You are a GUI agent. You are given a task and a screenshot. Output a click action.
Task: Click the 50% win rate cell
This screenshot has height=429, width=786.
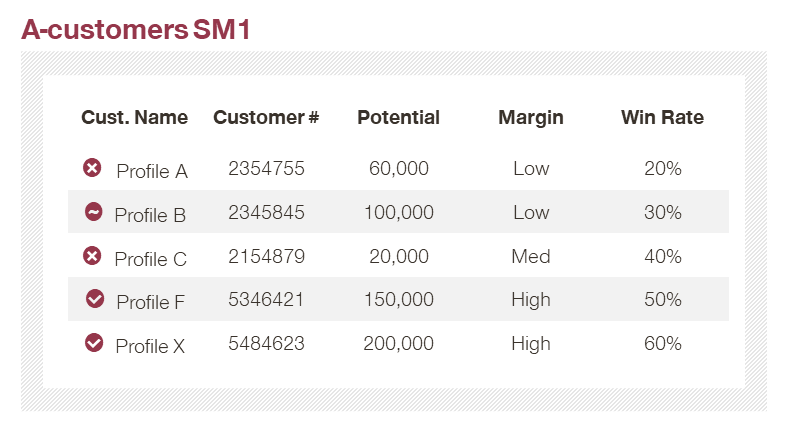click(663, 300)
